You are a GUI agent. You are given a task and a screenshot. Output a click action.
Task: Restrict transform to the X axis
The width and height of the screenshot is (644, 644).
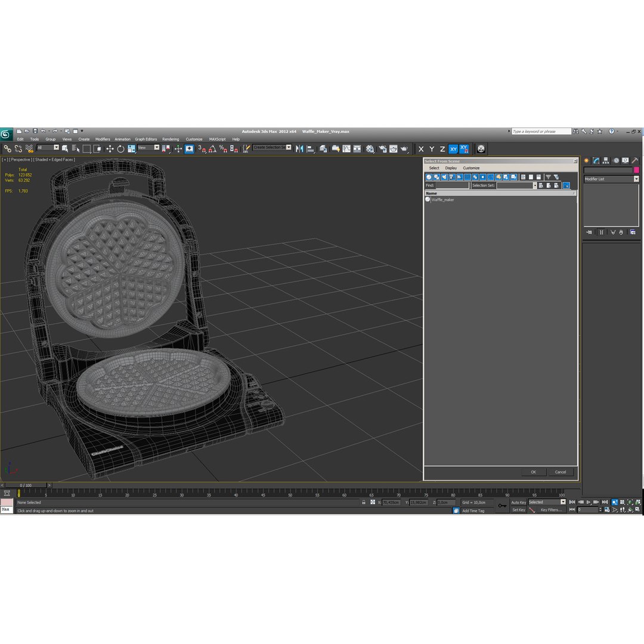421,149
